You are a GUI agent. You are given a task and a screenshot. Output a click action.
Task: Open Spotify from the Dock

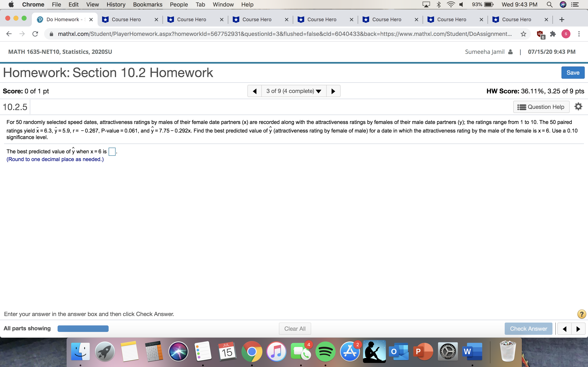(x=325, y=351)
